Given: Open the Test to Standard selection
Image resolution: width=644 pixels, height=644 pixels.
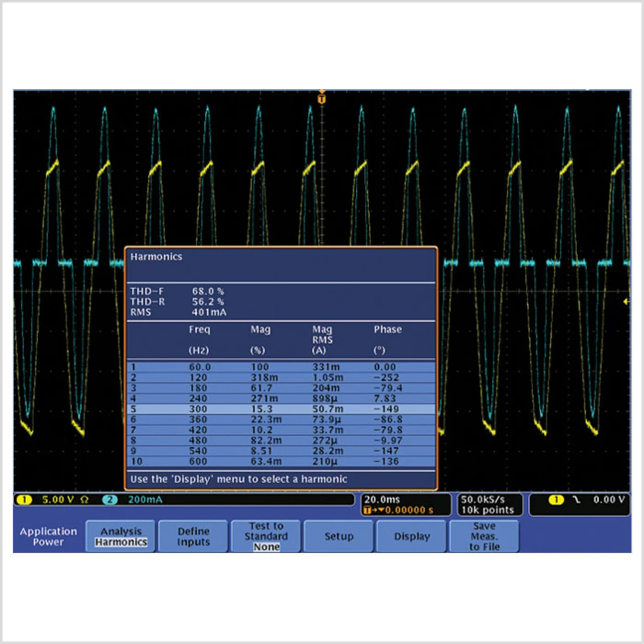Looking at the screenshot, I should [x=266, y=536].
